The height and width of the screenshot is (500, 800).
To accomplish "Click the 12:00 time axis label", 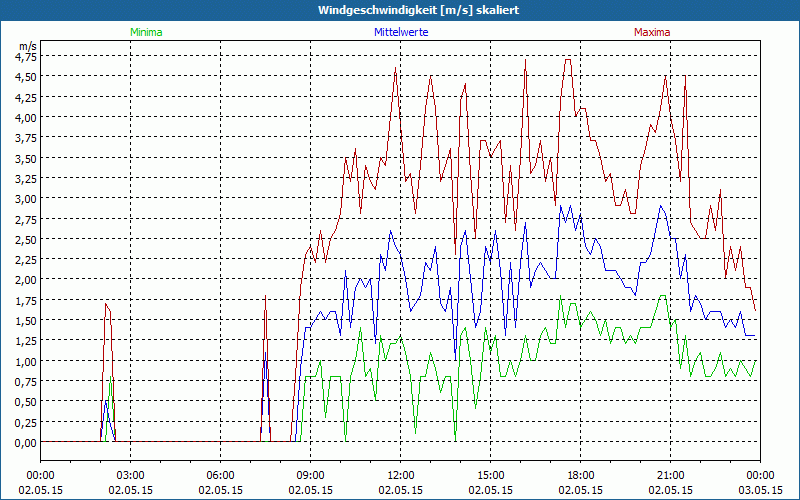I will click(x=401, y=476).
